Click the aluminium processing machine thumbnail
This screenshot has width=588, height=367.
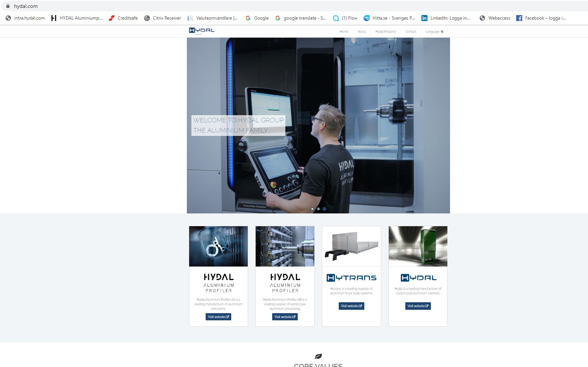[x=285, y=246]
